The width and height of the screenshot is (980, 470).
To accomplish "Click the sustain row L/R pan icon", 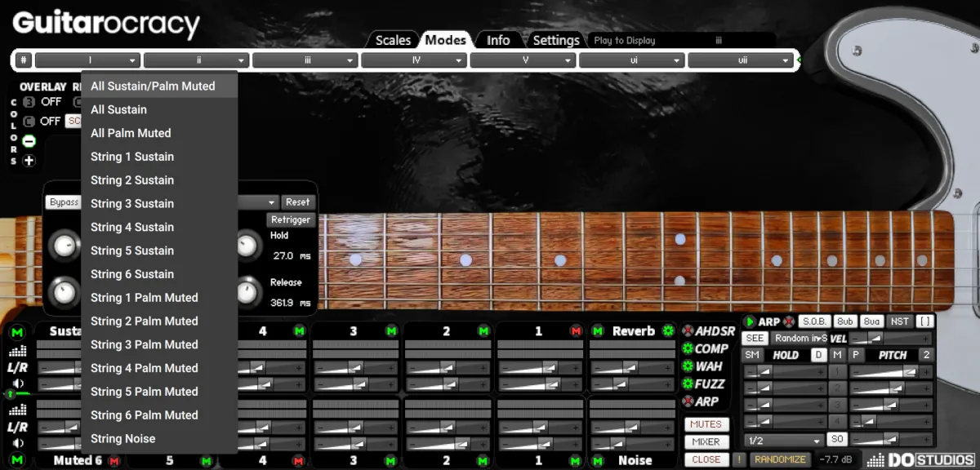I will click(17, 367).
